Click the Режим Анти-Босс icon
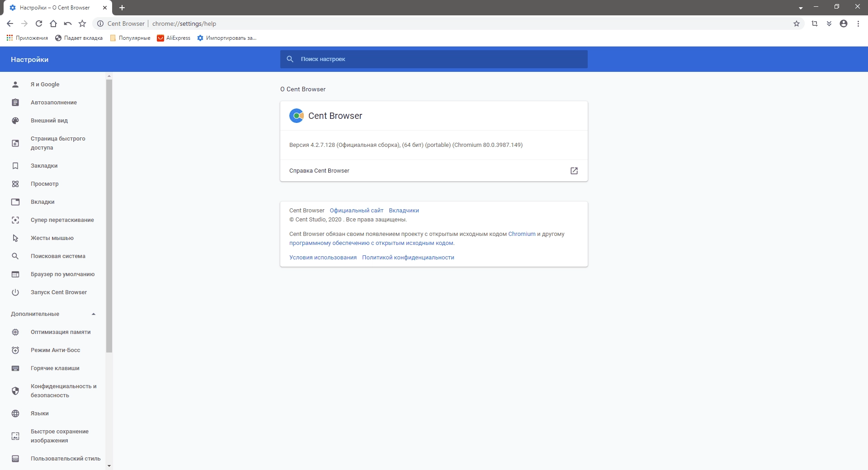The width and height of the screenshot is (868, 470). click(15, 350)
